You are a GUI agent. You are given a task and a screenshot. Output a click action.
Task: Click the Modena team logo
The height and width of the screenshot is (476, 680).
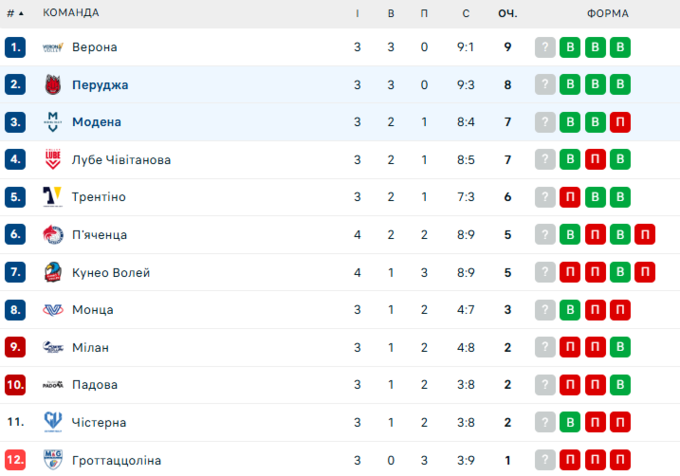tap(53, 122)
